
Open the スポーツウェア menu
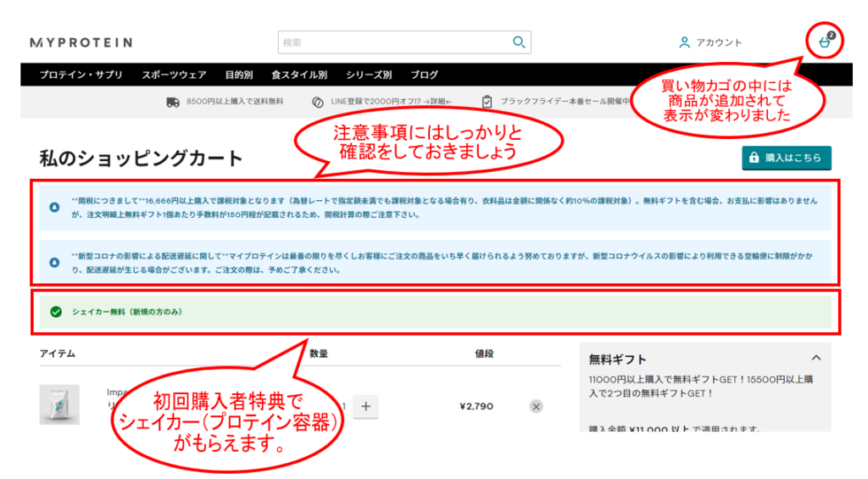point(174,75)
